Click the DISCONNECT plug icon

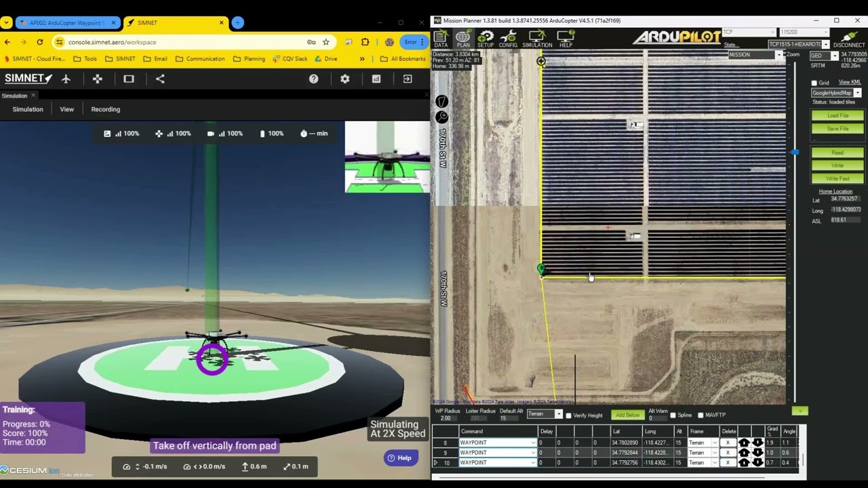click(849, 39)
